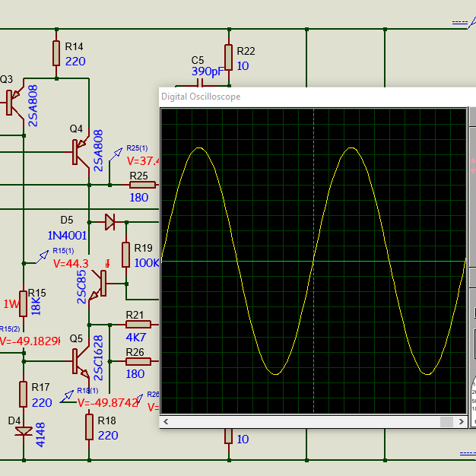Select the C5 capacitor symbol
Viewport: 476px width, 476px height.
pos(200,83)
